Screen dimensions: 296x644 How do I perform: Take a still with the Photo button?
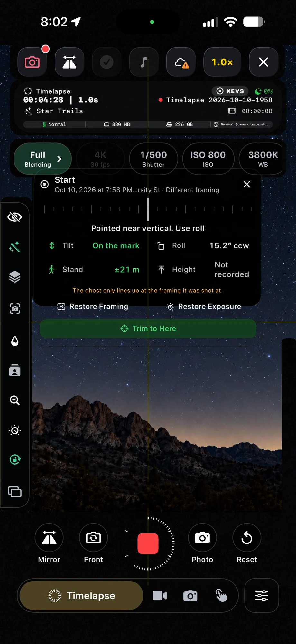pos(202,543)
